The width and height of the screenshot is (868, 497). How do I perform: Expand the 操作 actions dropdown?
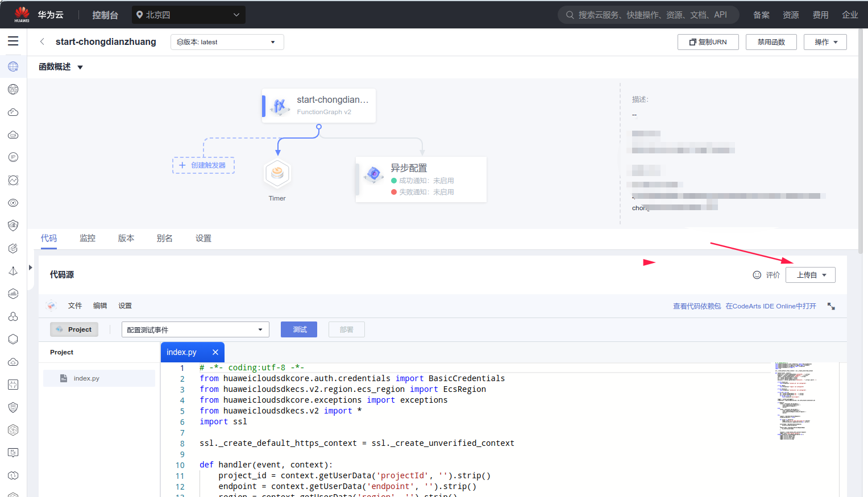pyautogui.click(x=825, y=42)
